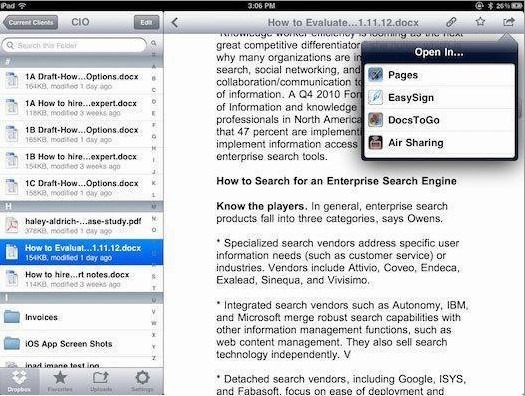Tap the DocsToGo app icon
525x396 pixels.
tap(375, 120)
